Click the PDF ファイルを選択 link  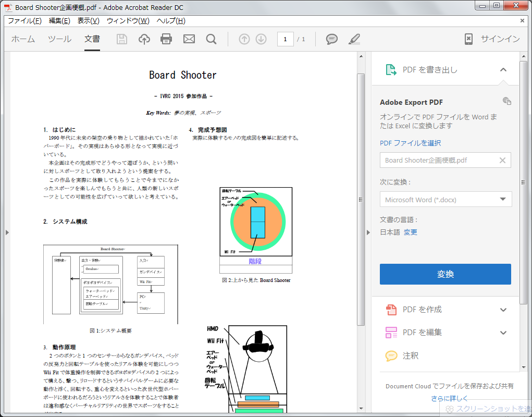[410, 143]
